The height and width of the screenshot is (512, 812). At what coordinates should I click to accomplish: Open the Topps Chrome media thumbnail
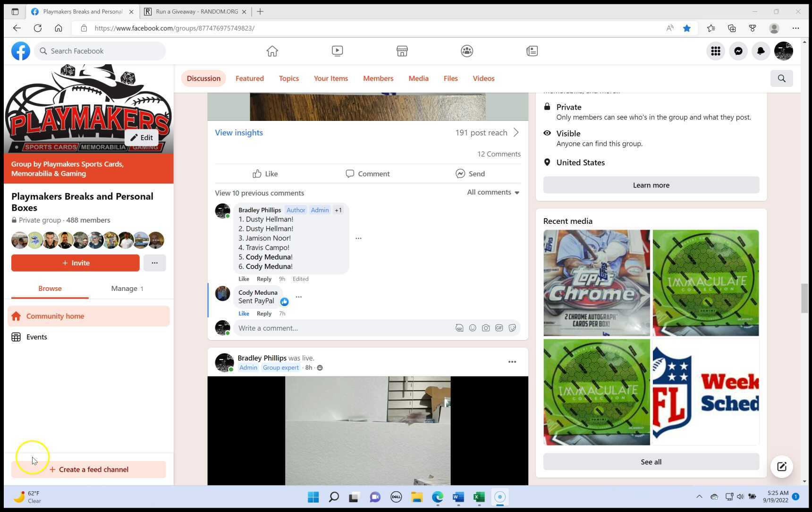pyautogui.click(x=596, y=283)
